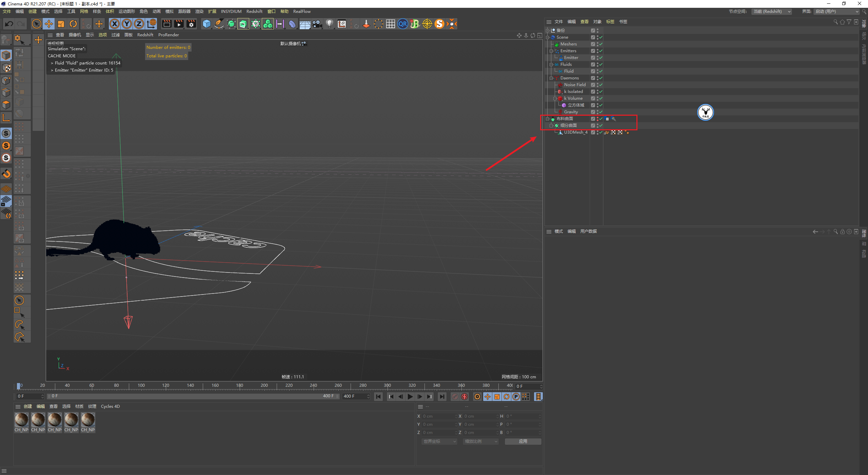The height and width of the screenshot is (475, 868).
Task: Toggle enable checkmark for Gravity daemon
Action: coord(601,112)
